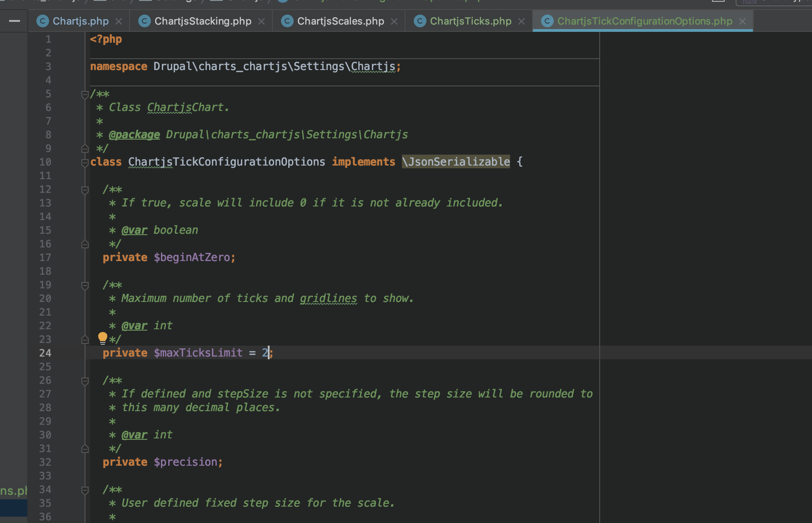The image size is (812, 523).
Task: Toggle fold marker at line 9
Action: pos(85,149)
